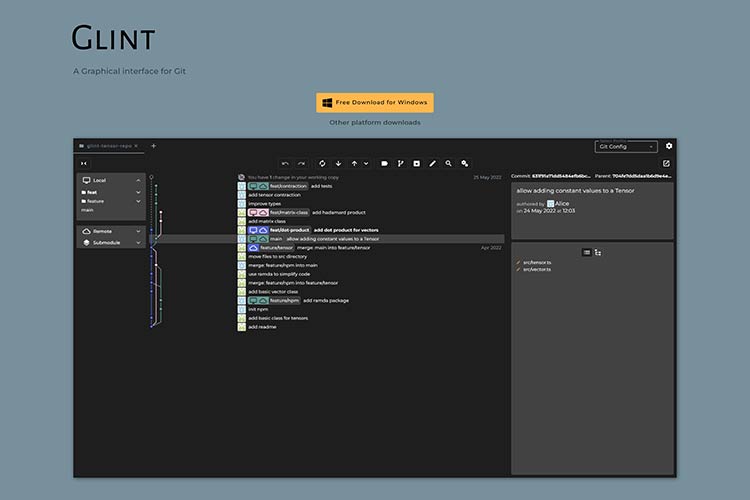Open the push options dropdown arrow
The width and height of the screenshot is (750, 500).
pyautogui.click(x=366, y=163)
